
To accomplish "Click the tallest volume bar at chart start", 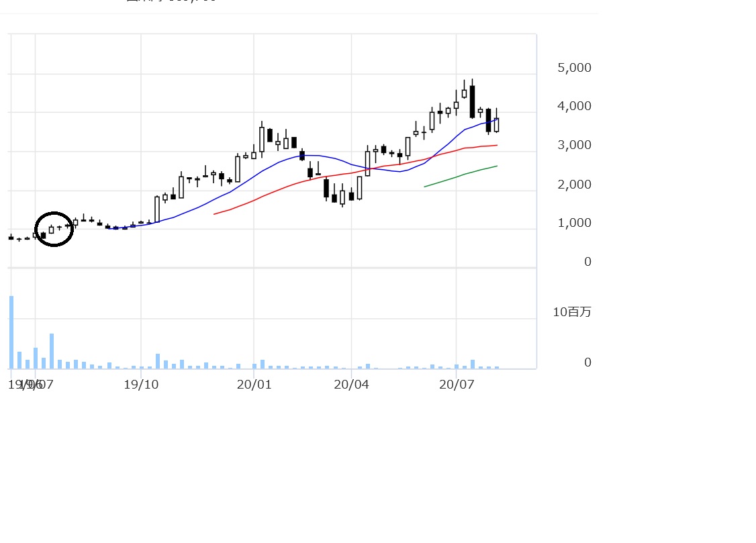I will click(x=11, y=332).
